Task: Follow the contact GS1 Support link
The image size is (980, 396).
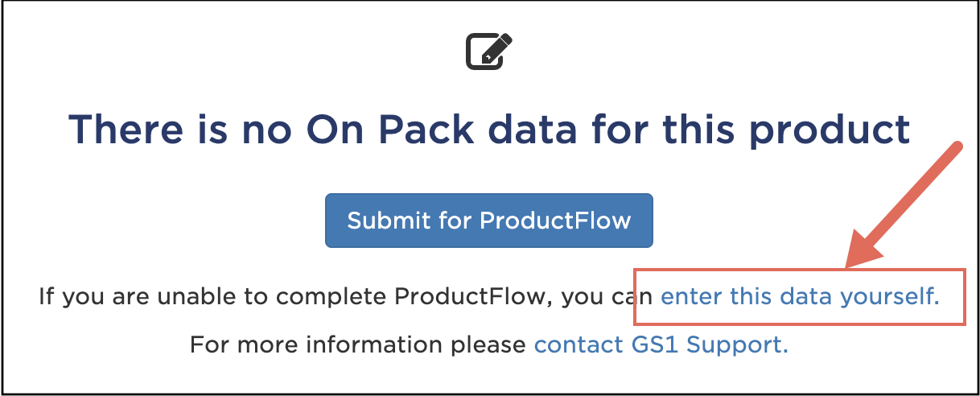Action: [661, 344]
